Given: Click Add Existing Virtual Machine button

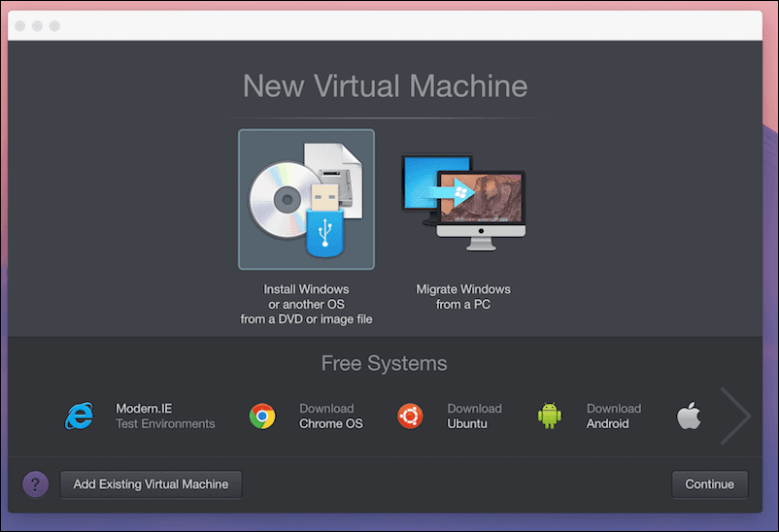Looking at the screenshot, I should 151,484.
